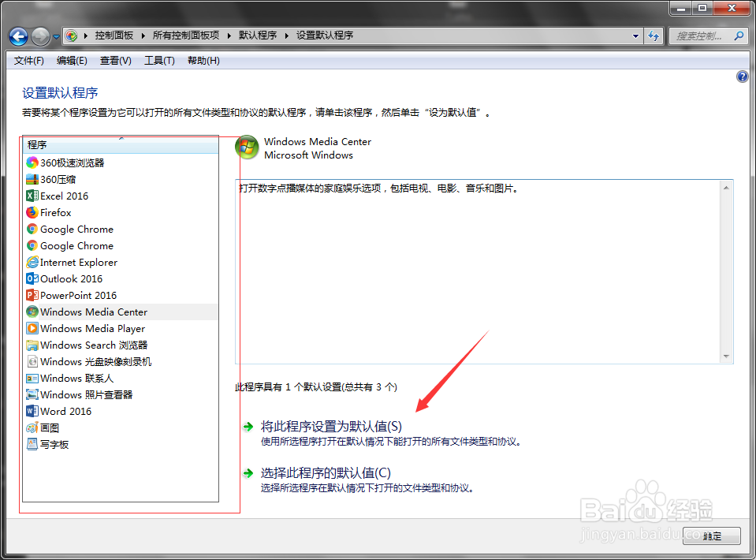Image resolution: width=756 pixels, height=560 pixels.
Task: Click the search magnifier icon
Action: tap(738, 35)
